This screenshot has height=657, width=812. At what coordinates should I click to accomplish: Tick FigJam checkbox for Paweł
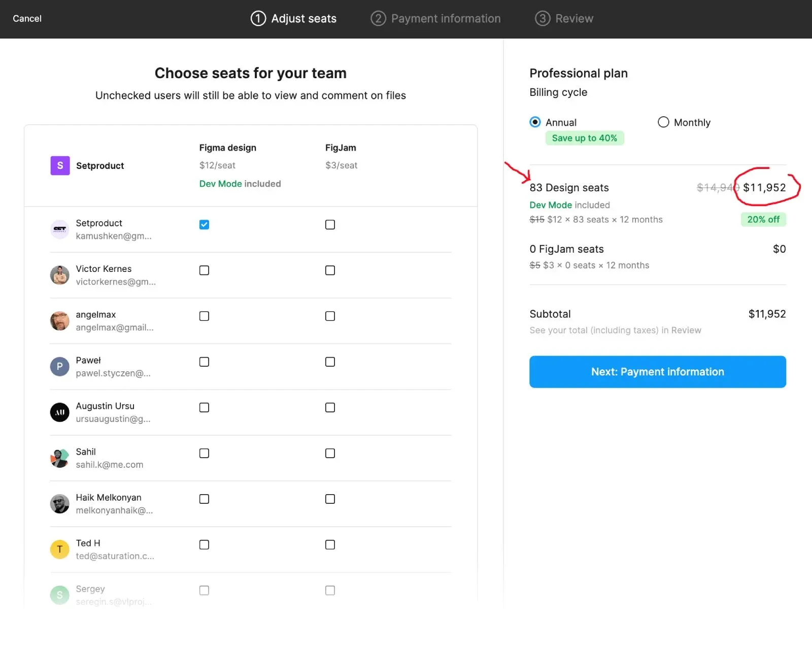pos(330,361)
